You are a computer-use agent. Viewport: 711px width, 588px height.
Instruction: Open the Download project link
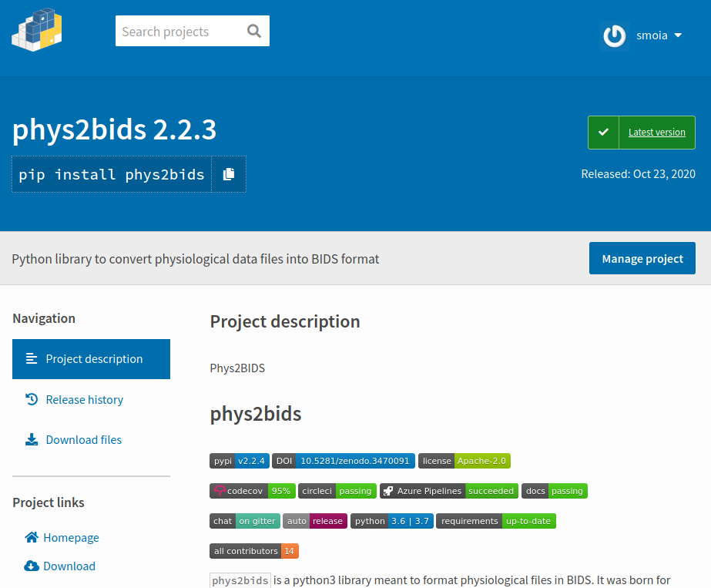(x=69, y=566)
